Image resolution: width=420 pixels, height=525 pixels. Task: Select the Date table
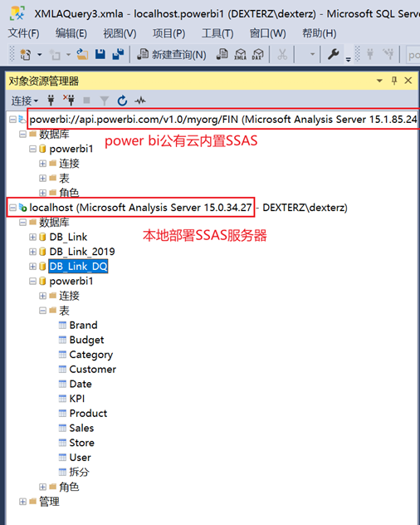pyautogui.click(x=81, y=384)
